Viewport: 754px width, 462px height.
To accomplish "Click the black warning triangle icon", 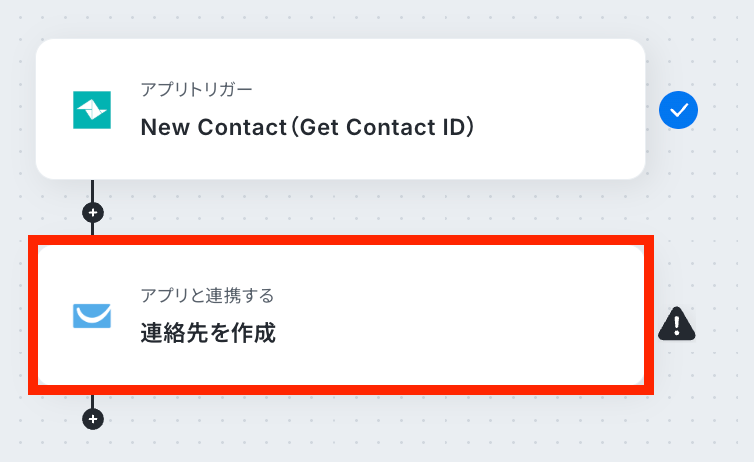I will [677, 322].
